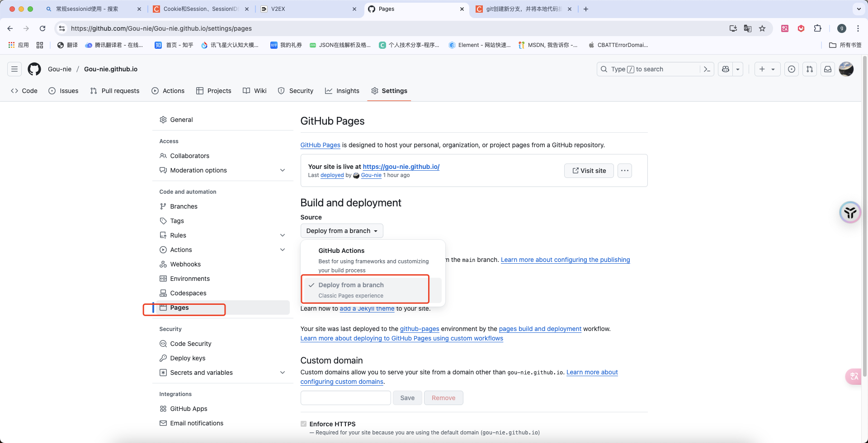The height and width of the screenshot is (443, 868).
Task: Click the browser address bar URL
Action: (161, 28)
